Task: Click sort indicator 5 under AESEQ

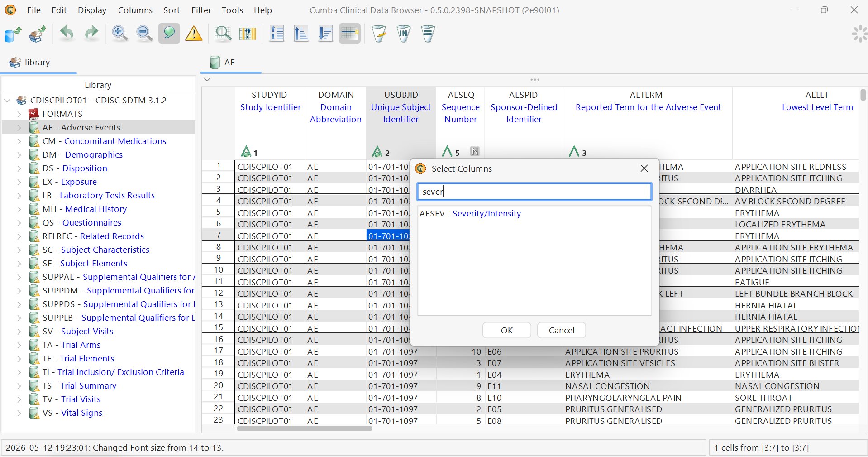Action: (451, 152)
